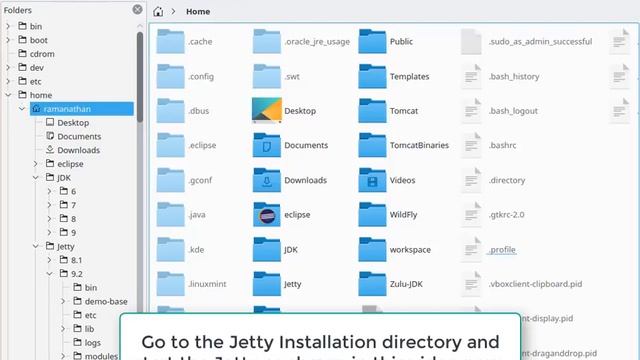Click the Zulu-JDK folder icon
The width and height of the screenshot is (640, 360).
[x=372, y=284]
